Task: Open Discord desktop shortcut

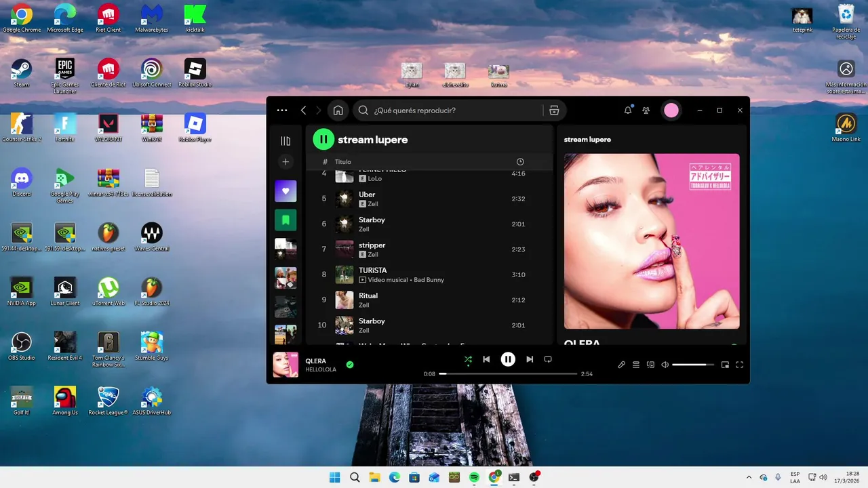Action: [21, 183]
